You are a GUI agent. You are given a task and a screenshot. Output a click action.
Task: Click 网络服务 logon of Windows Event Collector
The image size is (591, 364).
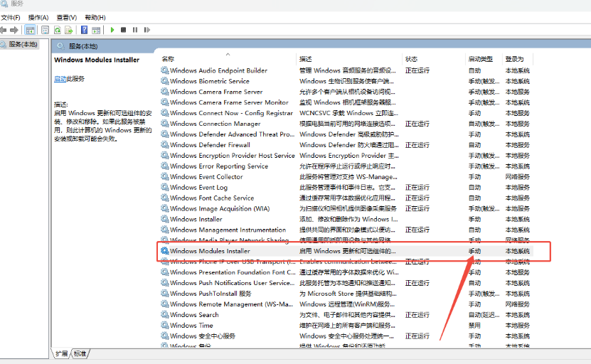(518, 176)
